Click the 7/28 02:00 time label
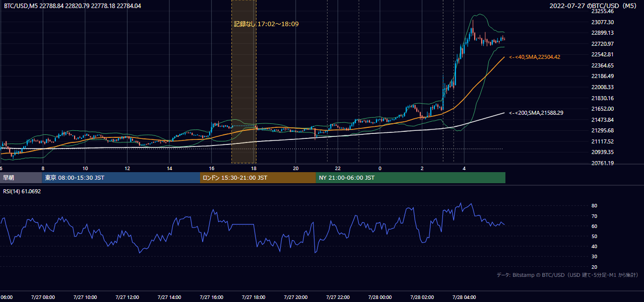The image size is (644, 302). [x=422, y=297]
